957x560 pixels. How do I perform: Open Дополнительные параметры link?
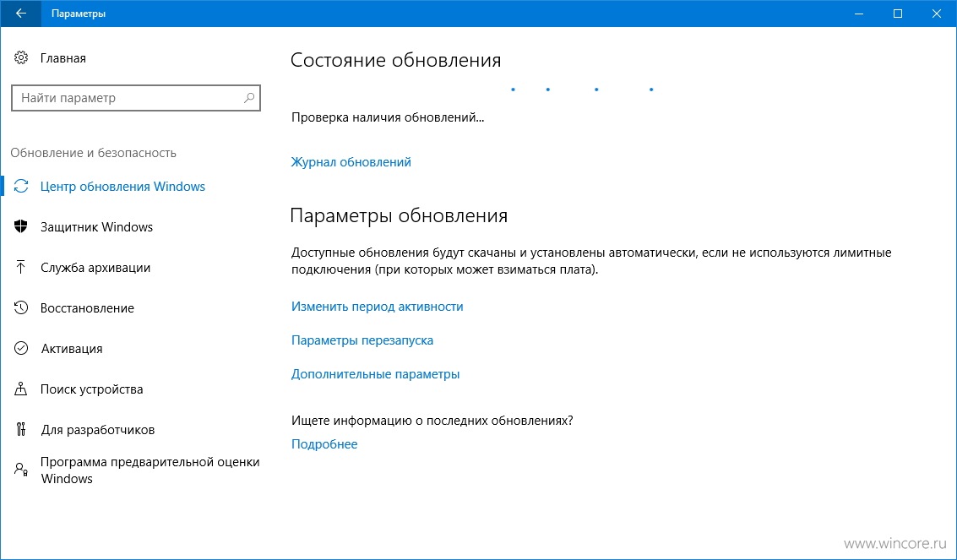tap(375, 374)
